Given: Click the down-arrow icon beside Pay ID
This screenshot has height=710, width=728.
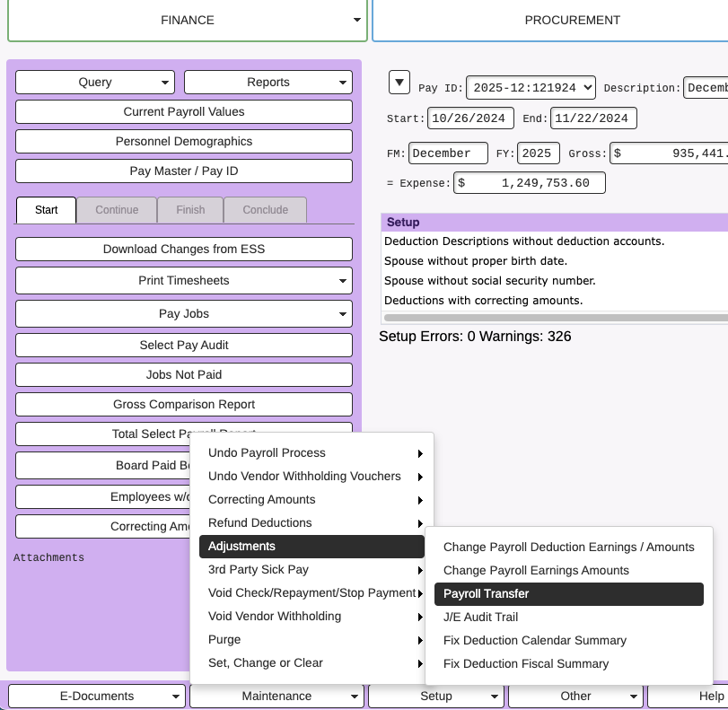Looking at the screenshot, I should (x=399, y=83).
